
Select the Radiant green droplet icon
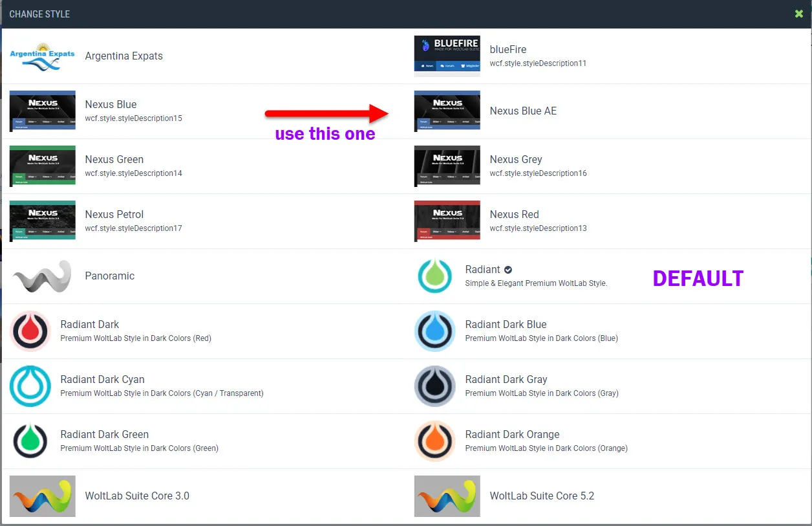[x=435, y=276]
